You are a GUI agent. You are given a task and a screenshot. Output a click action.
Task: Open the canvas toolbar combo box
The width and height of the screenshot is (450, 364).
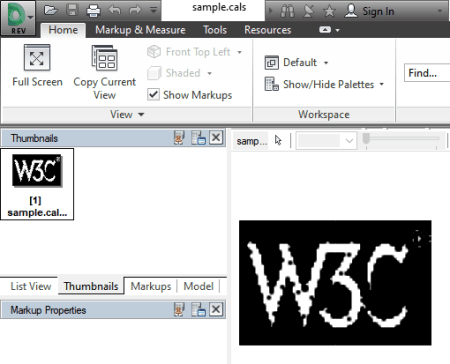tap(326, 141)
